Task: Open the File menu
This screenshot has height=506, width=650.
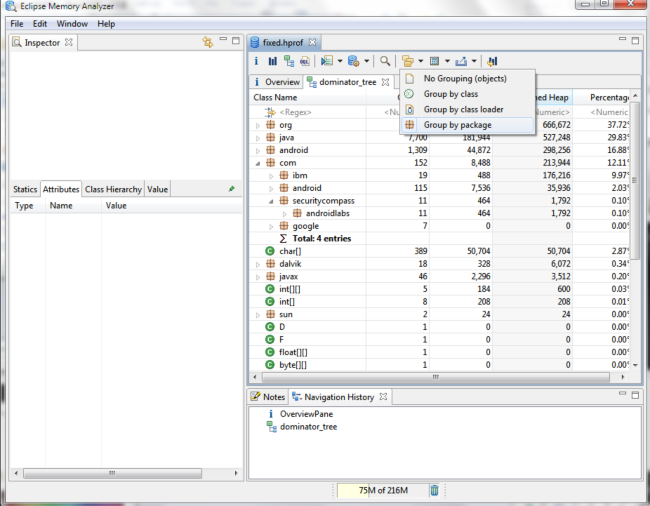Action: click(x=17, y=24)
